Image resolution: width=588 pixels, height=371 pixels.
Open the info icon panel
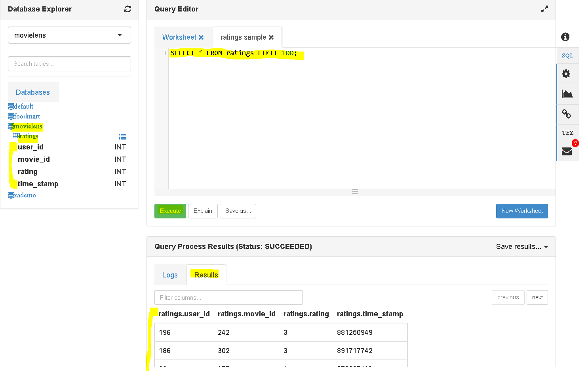tap(565, 37)
